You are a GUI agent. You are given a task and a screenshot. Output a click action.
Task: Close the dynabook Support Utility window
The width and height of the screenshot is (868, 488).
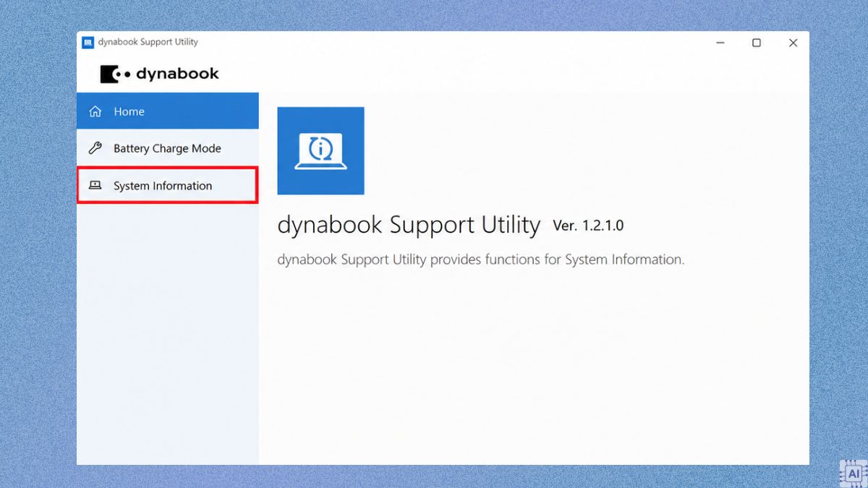(793, 43)
